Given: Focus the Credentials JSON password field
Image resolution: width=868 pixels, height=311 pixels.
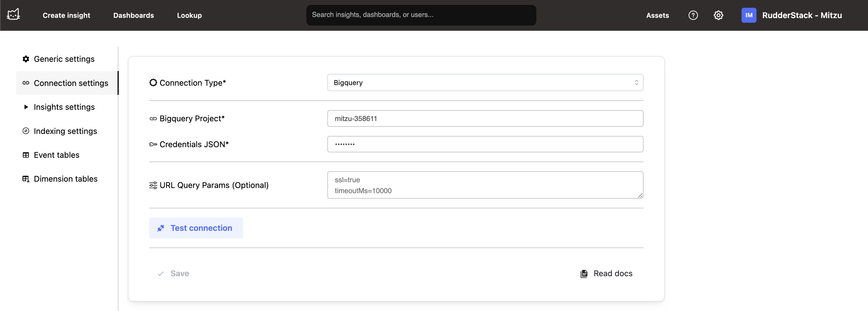Looking at the screenshot, I should pos(485,144).
